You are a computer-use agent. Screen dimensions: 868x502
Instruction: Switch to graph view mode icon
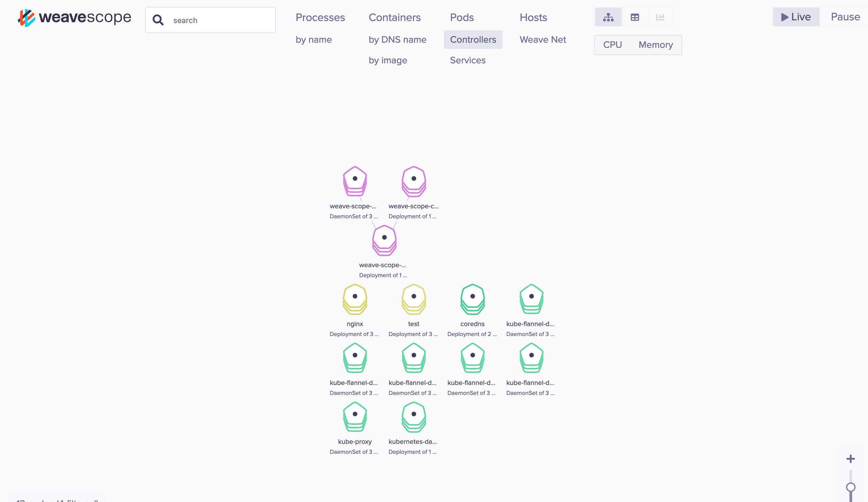click(x=608, y=17)
